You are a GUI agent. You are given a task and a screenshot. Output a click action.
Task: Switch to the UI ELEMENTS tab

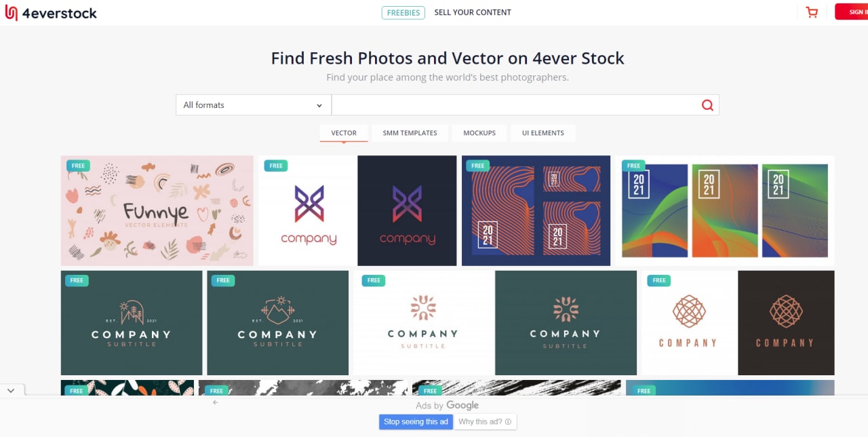543,133
